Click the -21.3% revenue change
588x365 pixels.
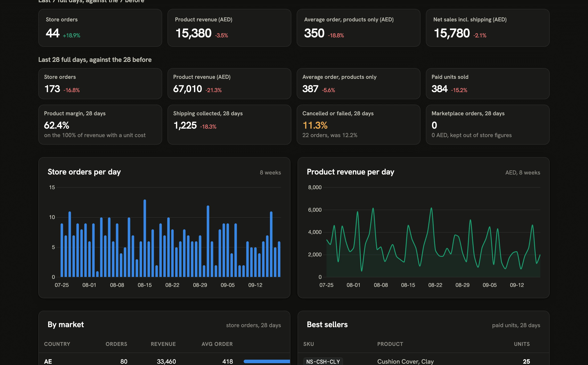pos(214,90)
